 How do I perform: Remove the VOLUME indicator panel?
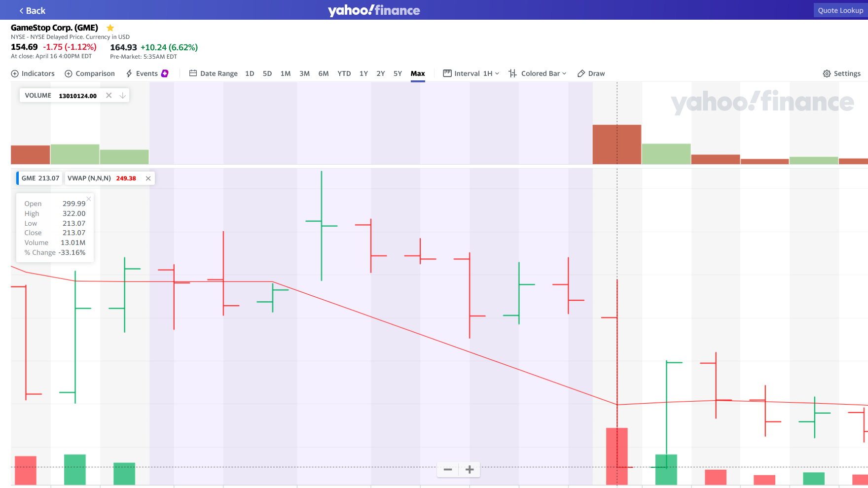(x=109, y=95)
